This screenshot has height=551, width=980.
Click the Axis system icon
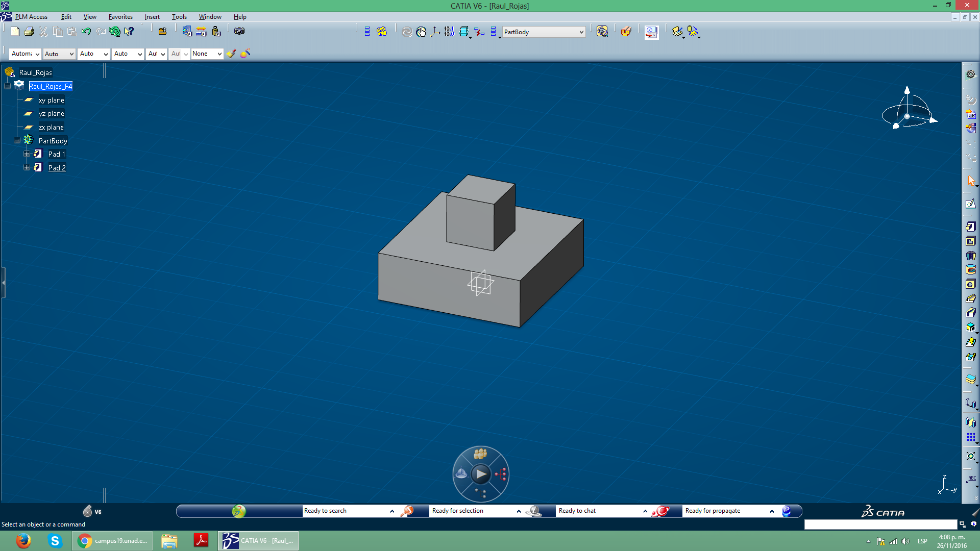click(x=435, y=32)
